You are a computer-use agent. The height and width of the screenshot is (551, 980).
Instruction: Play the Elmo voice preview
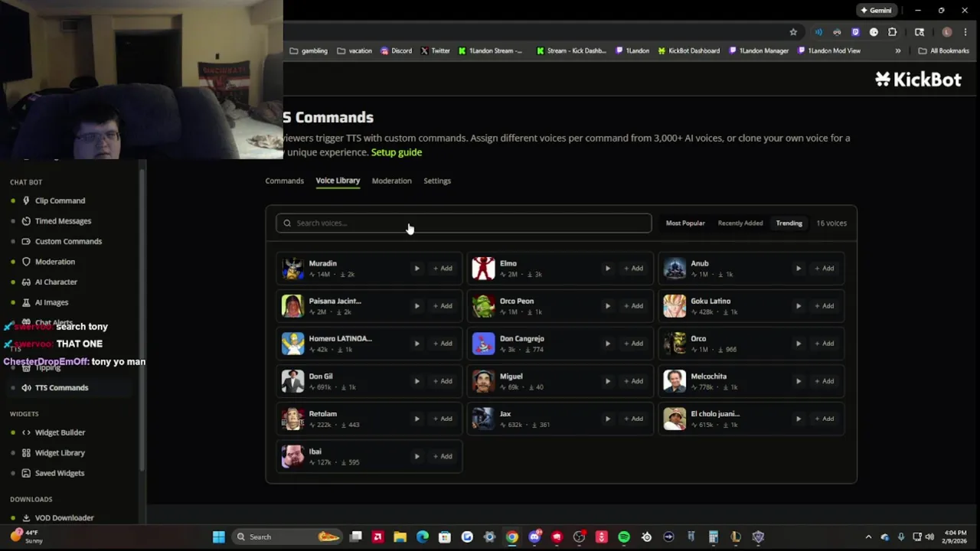tap(607, 269)
